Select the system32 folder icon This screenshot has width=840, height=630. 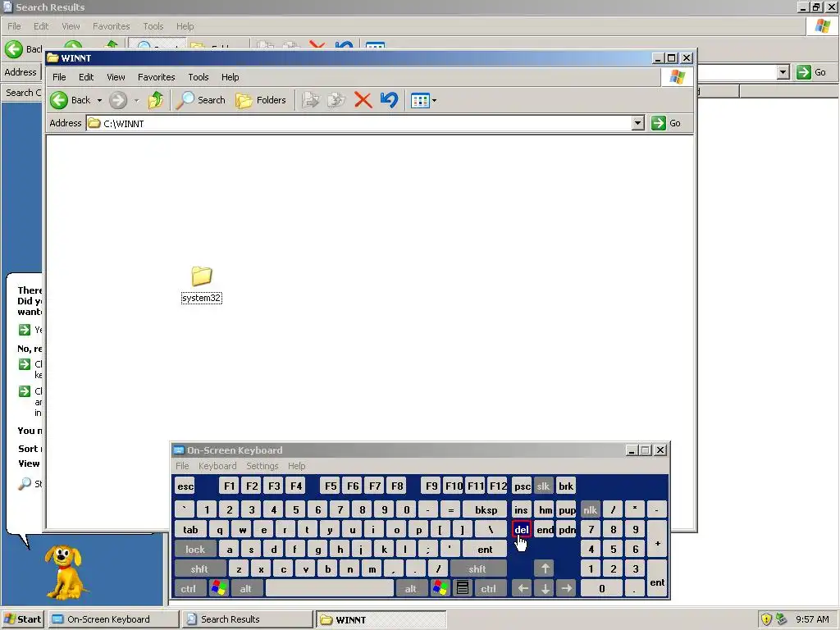click(202, 276)
